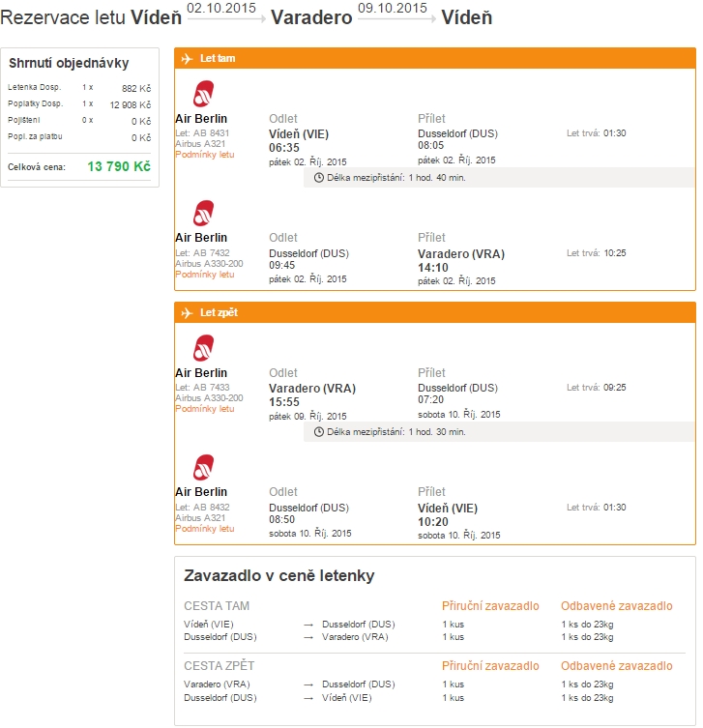The width and height of the screenshot is (703, 728).
Task: Open Podmínky letu for flight AB 7432
Action: [x=205, y=275]
